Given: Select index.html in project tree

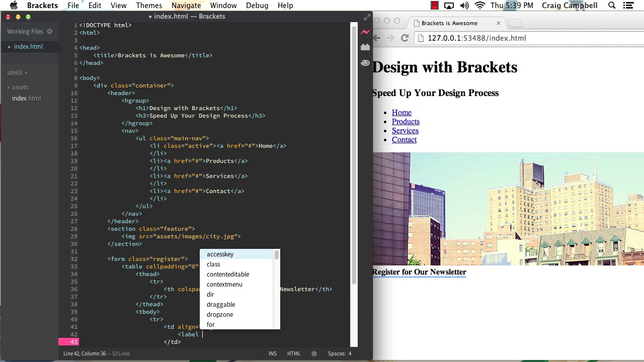Looking at the screenshot, I should click(x=26, y=99).
